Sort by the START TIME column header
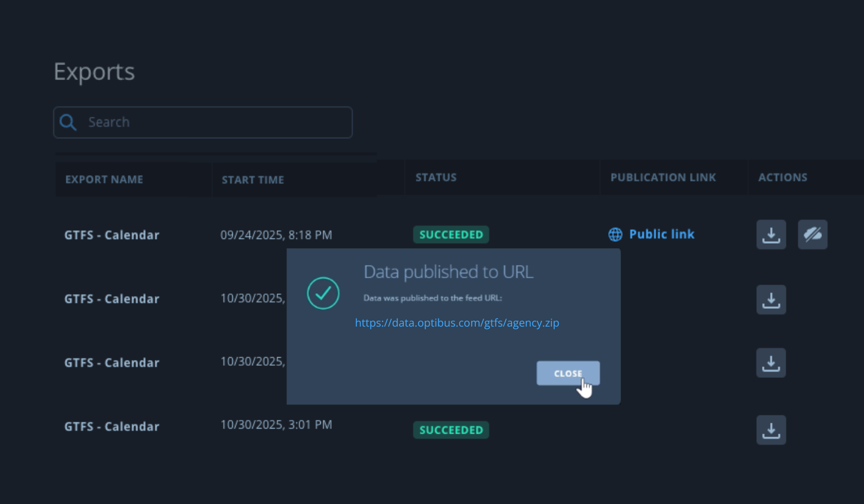864x504 pixels. tap(253, 179)
